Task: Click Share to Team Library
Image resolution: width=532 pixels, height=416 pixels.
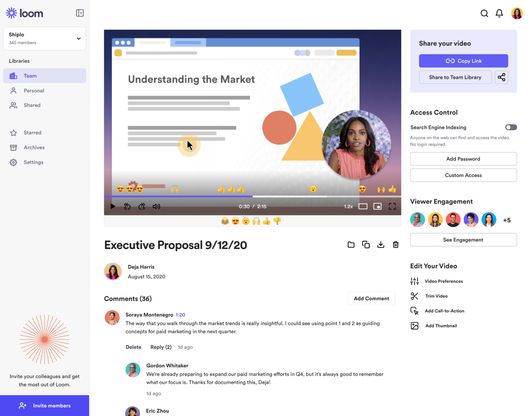Action: 455,77
